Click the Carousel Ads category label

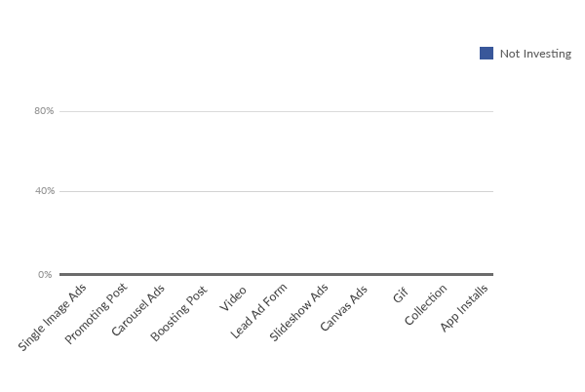137,310
